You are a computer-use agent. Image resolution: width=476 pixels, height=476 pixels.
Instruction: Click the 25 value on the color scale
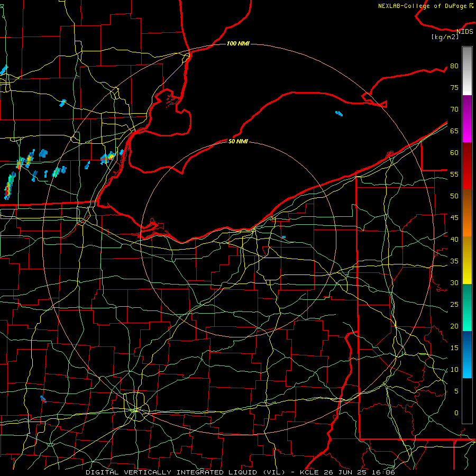(x=454, y=304)
